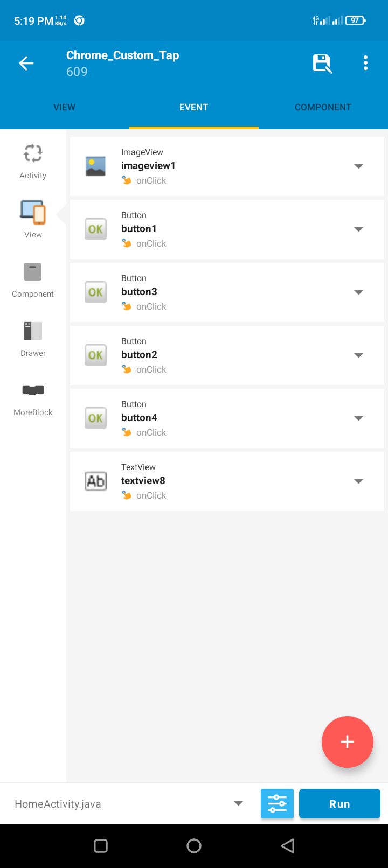388x868 pixels.
Task: Click the save project floppy icon
Action: 322,64
